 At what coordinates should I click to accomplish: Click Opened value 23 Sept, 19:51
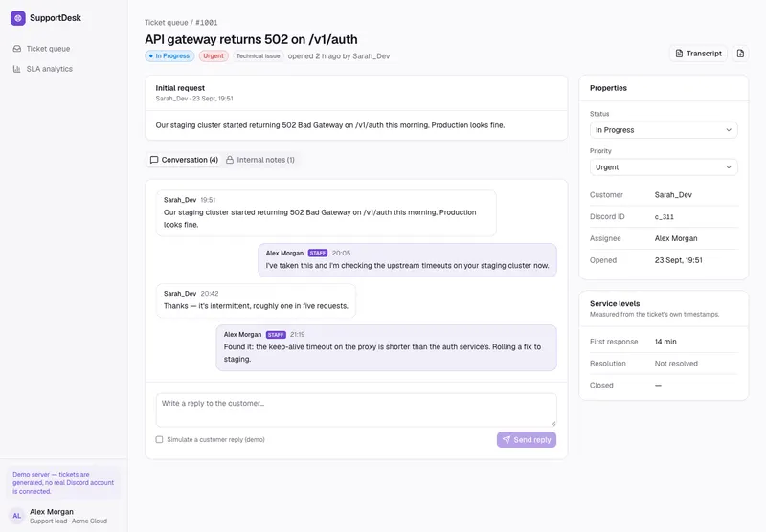tap(679, 260)
